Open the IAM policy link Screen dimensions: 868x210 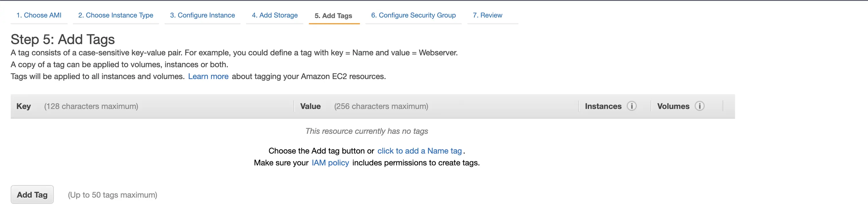pyautogui.click(x=330, y=163)
